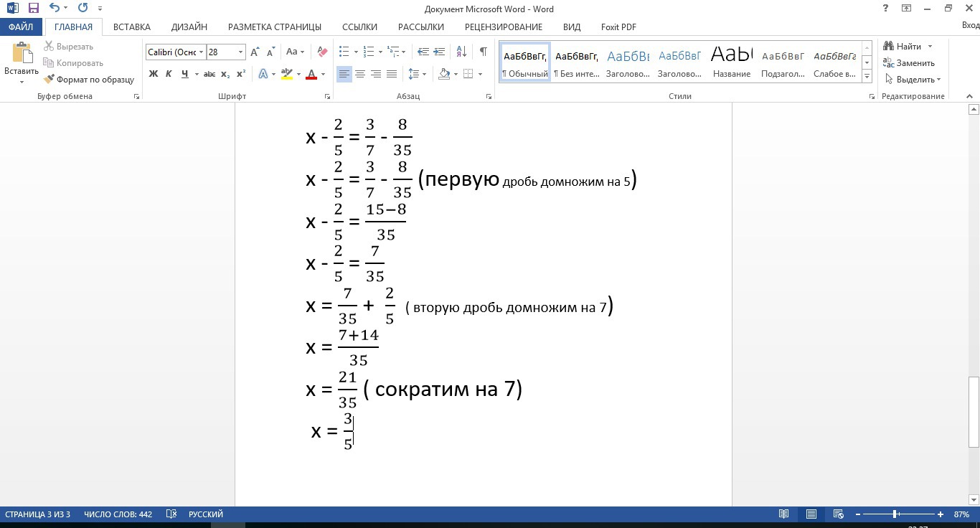This screenshot has width=980, height=528.
Task: Toggle bold formatting (Ж)
Action: pyautogui.click(x=153, y=74)
